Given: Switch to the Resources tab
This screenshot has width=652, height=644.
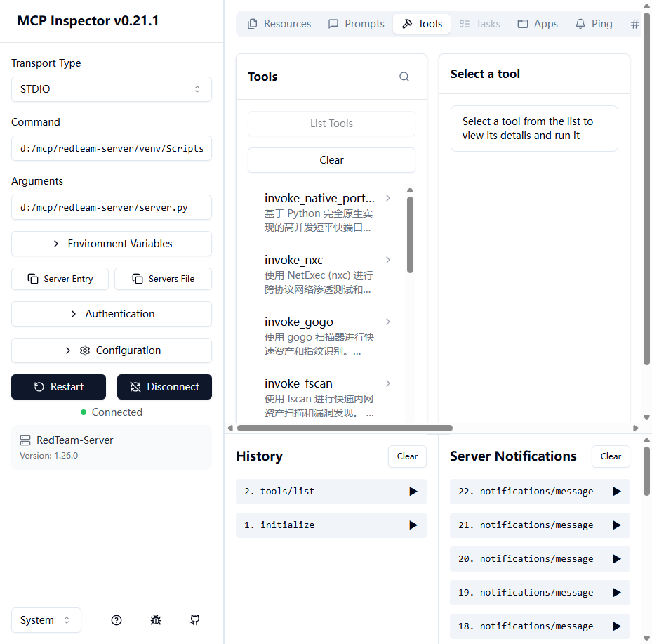Looking at the screenshot, I should (x=279, y=23).
